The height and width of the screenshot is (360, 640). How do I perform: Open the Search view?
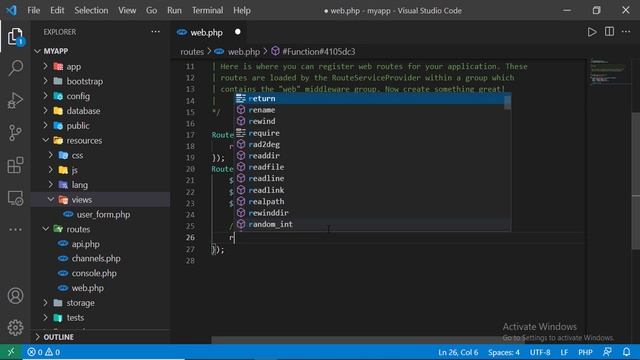click(16, 67)
